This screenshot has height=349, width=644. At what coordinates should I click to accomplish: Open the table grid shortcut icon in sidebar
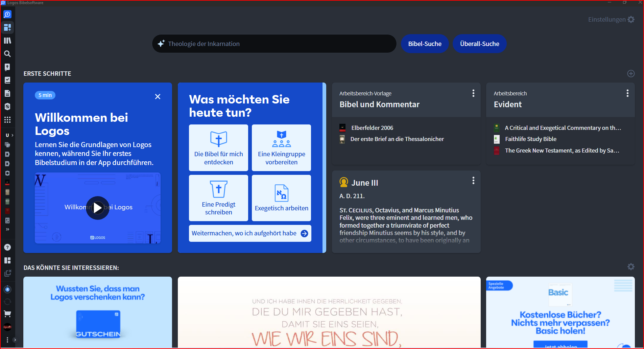pyautogui.click(x=7, y=220)
